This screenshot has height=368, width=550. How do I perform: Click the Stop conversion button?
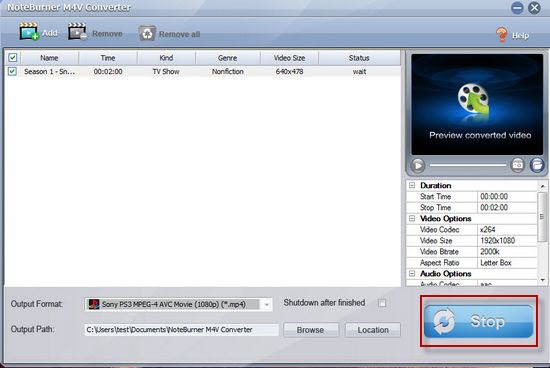[x=479, y=321]
